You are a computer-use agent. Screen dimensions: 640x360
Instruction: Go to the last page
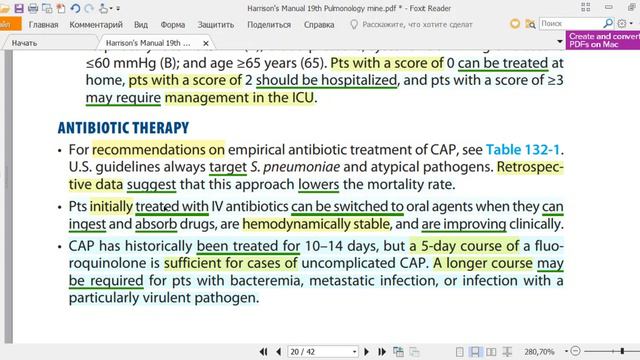point(382,351)
